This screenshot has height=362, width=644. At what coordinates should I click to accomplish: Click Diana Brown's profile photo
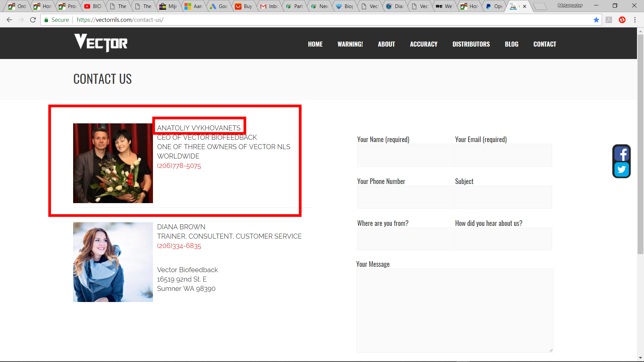point(113,262)
